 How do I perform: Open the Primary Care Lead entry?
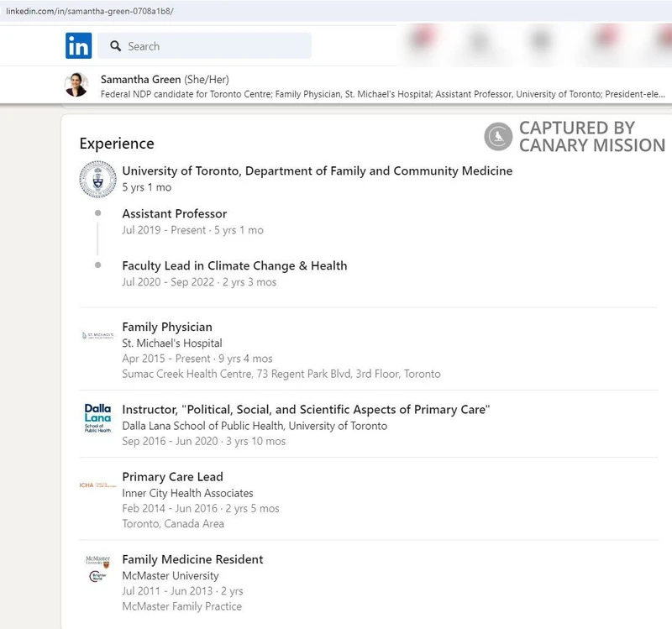pyautogui.click(x=172, y=477)
